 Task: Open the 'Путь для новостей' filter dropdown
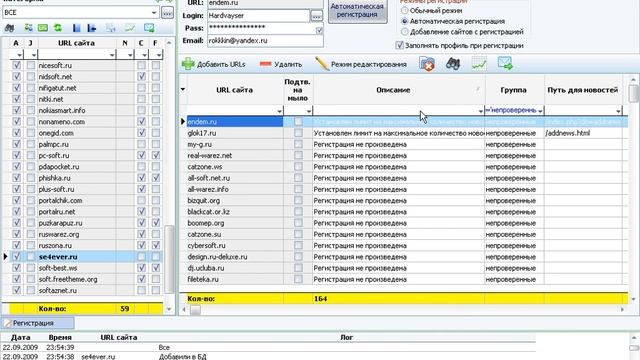[618, 111]
